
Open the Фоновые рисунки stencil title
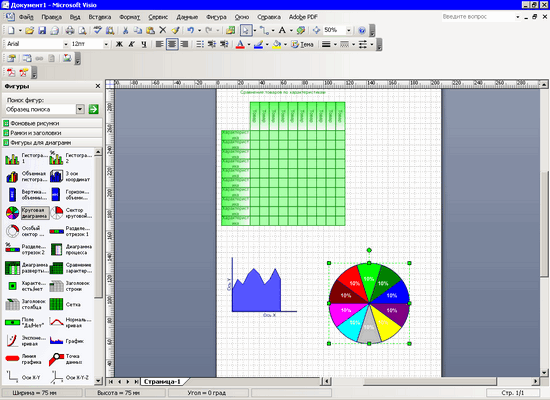(x=35, y=123)
